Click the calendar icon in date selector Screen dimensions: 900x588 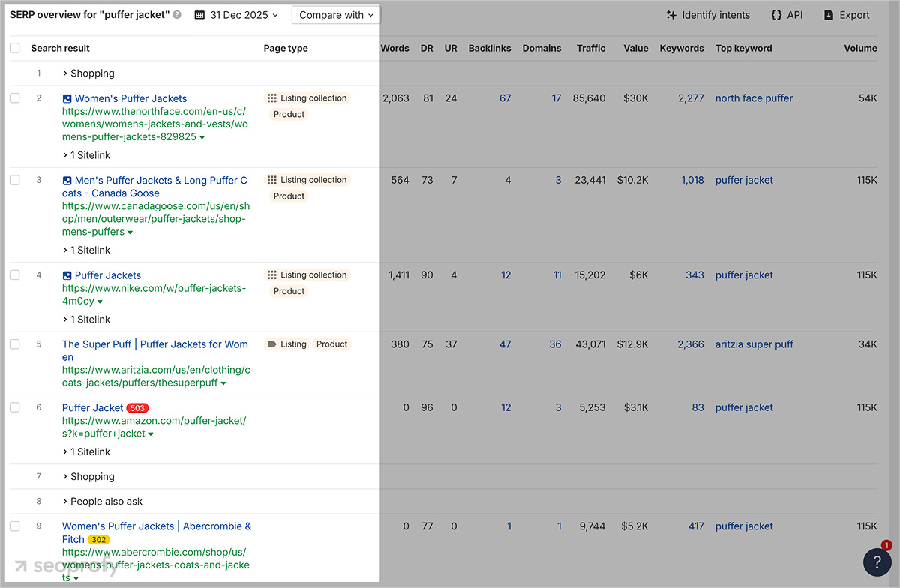pos(198,14)
